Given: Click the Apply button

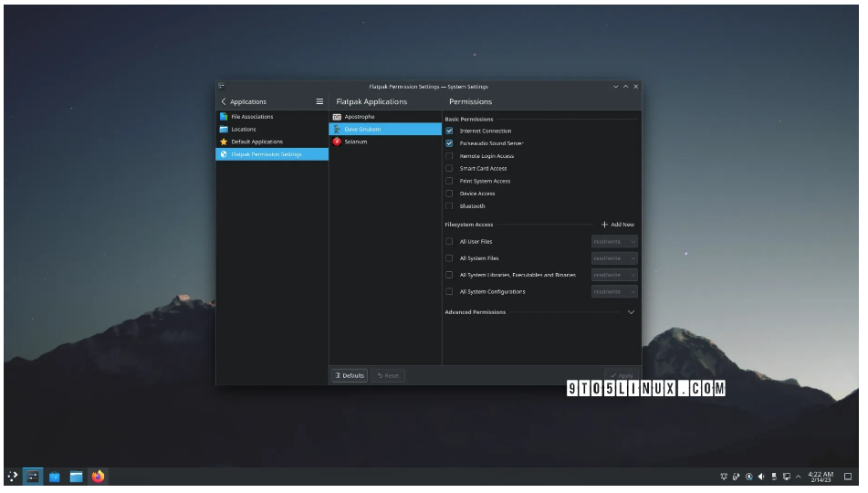Looking at the screenshot, I should tap(622, 375).
